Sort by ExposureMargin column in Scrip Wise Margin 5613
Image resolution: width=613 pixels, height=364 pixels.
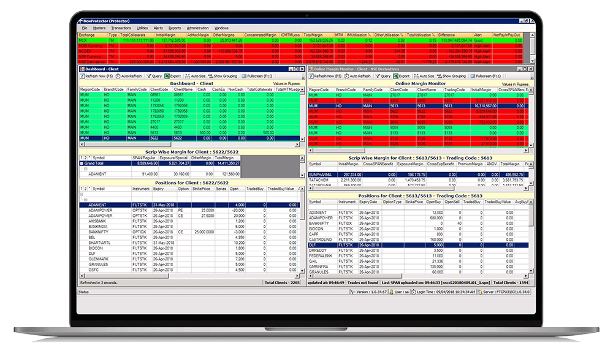click(x=411, y=164)
